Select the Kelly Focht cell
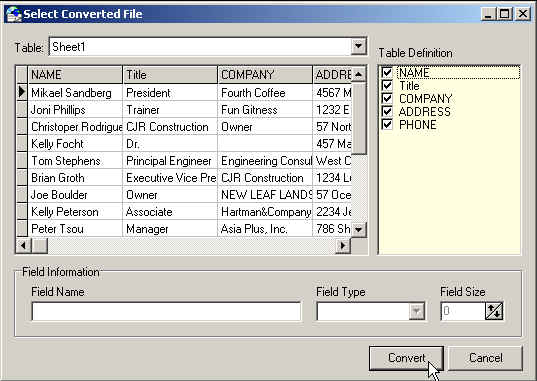This screenshot has width=537, height=381. click(75, 144)
